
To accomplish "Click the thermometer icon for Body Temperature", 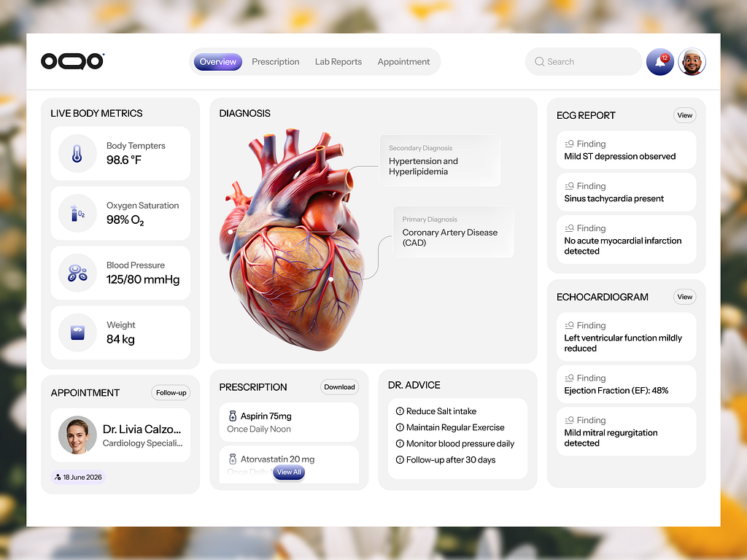I will coord(77,153).
